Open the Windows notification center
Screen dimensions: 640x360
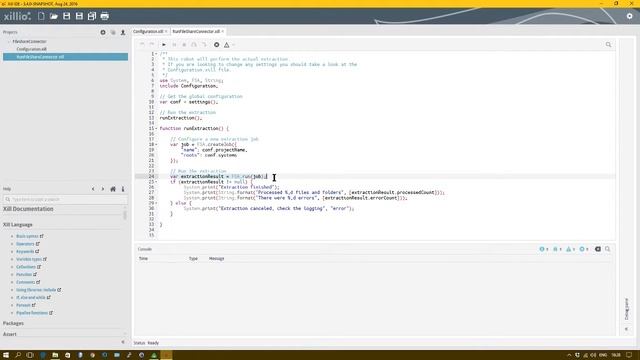[629, 355]
